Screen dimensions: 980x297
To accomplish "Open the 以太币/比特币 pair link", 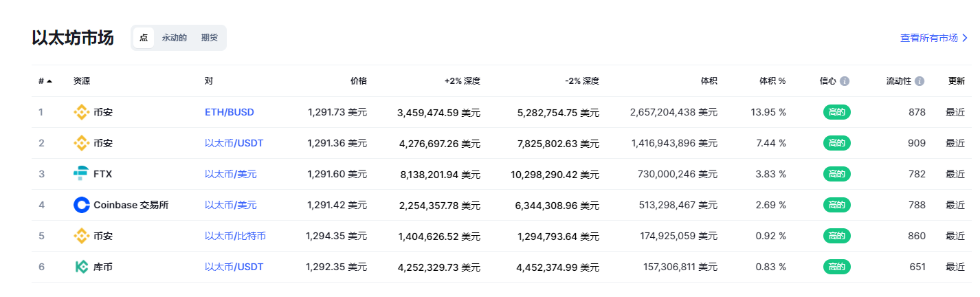I will [x=235, y=236].
